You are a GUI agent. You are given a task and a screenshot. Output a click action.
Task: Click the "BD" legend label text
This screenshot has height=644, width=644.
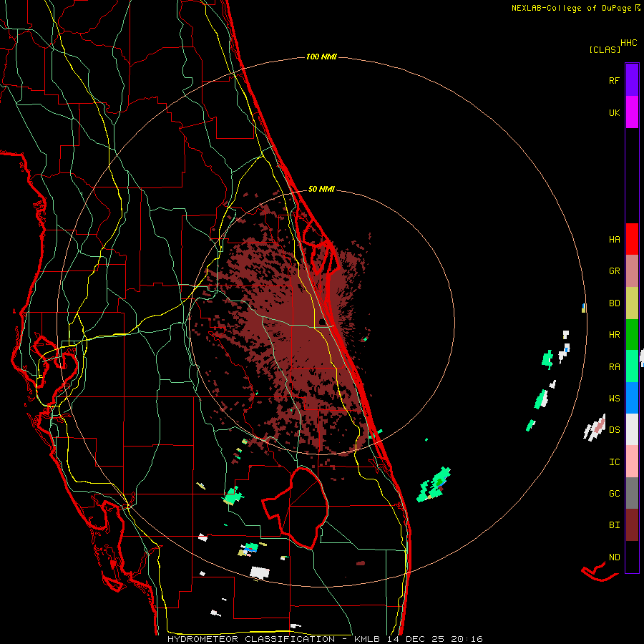click(614, 303)
